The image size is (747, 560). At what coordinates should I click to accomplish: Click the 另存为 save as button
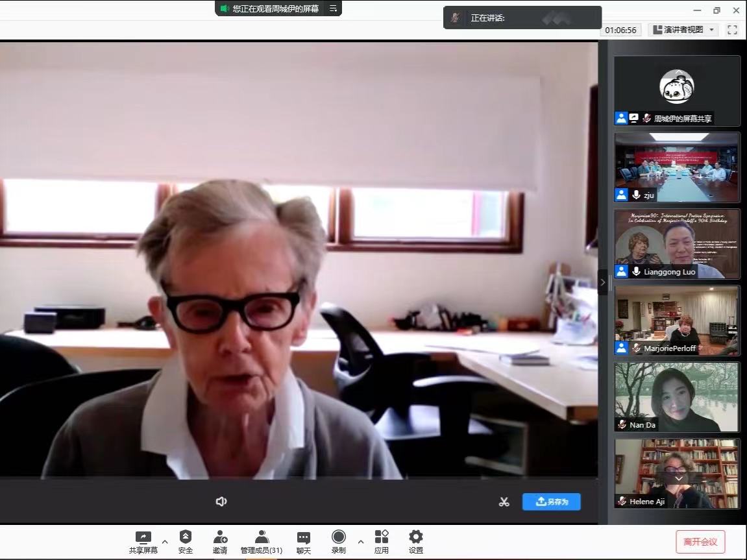click(551, 502)
